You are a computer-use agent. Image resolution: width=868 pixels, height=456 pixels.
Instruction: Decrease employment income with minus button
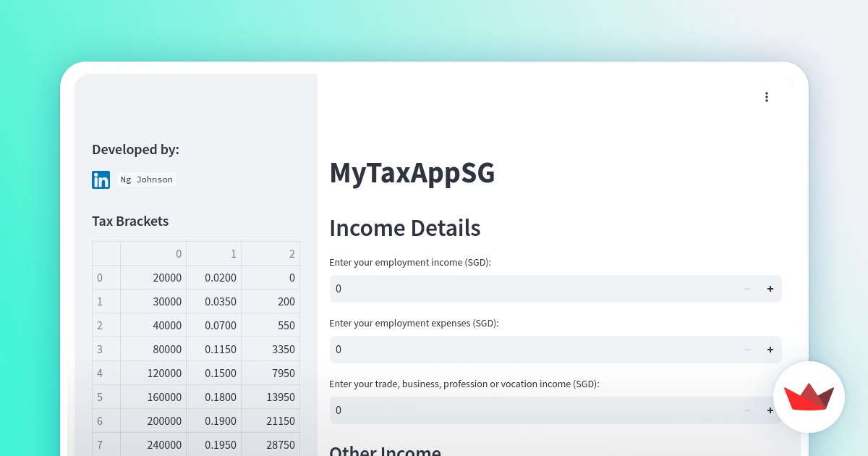coord(747,289)
